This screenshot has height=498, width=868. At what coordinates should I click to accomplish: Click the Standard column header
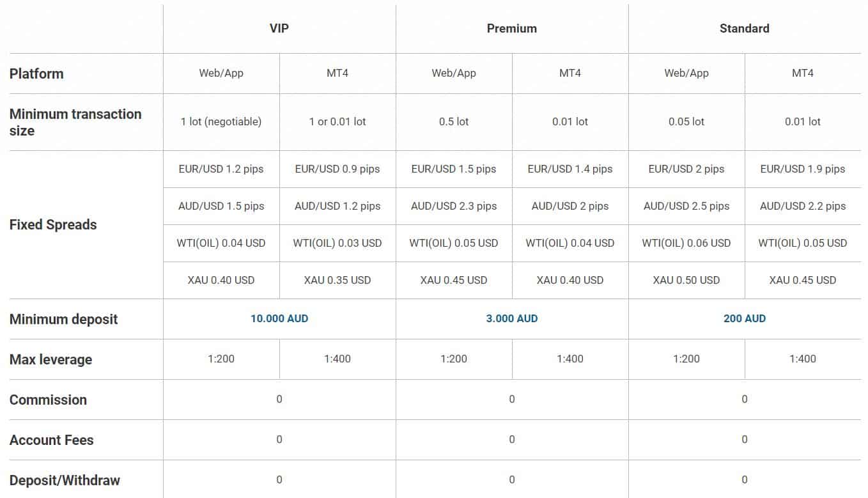pos(745,29)
